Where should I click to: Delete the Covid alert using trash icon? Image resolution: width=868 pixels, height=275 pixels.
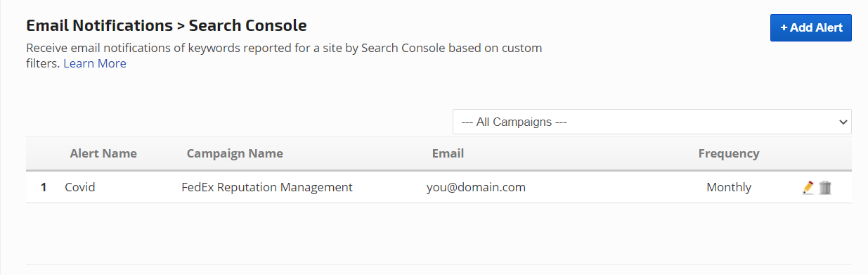pos(825,188)
